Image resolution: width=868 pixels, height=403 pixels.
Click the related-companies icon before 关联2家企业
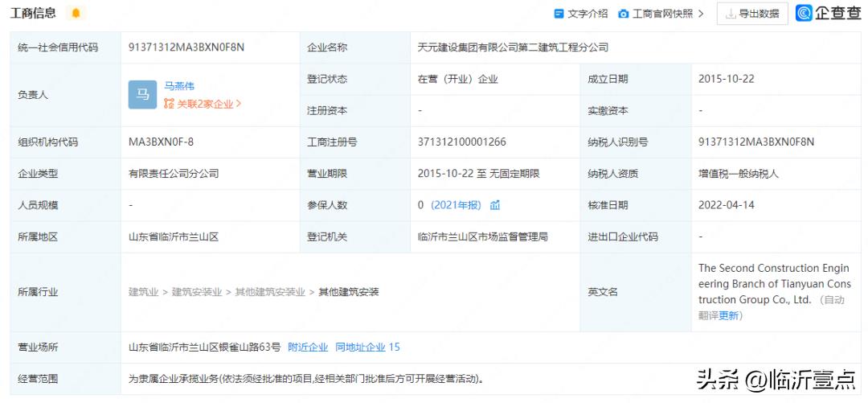[169, 104]
